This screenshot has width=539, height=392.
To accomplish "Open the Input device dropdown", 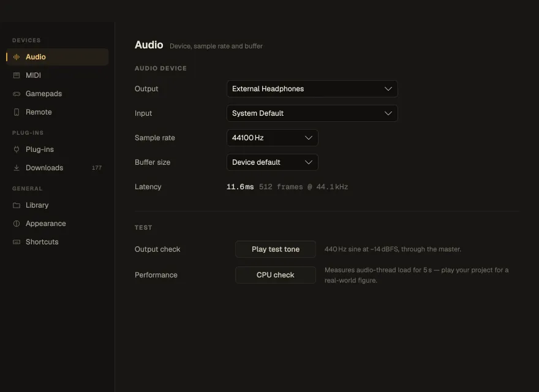I will click(312, 113).
